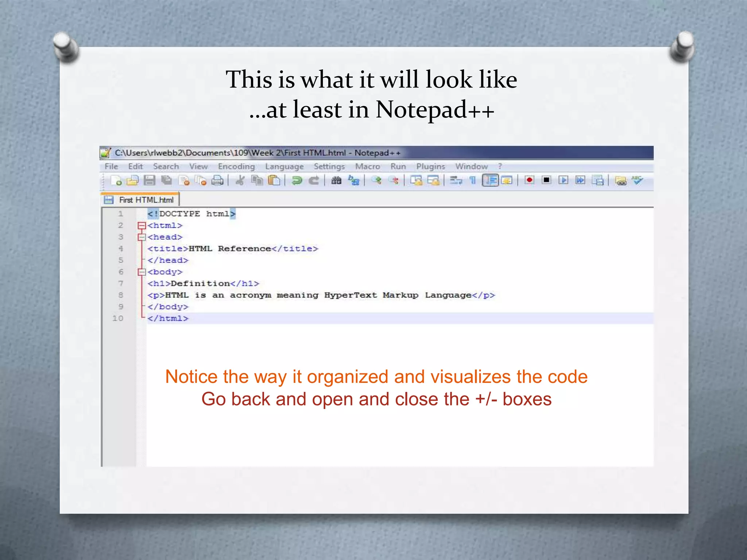Screen dimensions: 747x560
Task: Toggle Word Wrap toolbar icon
Action: click(x=456, y=180)
